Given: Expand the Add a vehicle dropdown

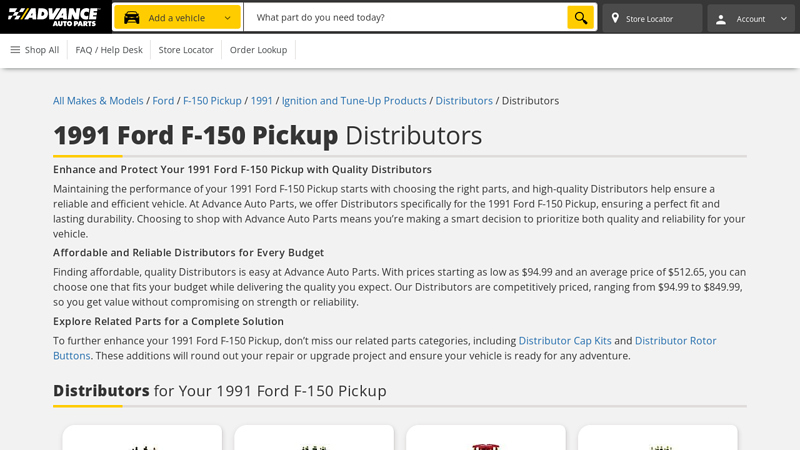Looking at the screenshot, I should 227,18.
